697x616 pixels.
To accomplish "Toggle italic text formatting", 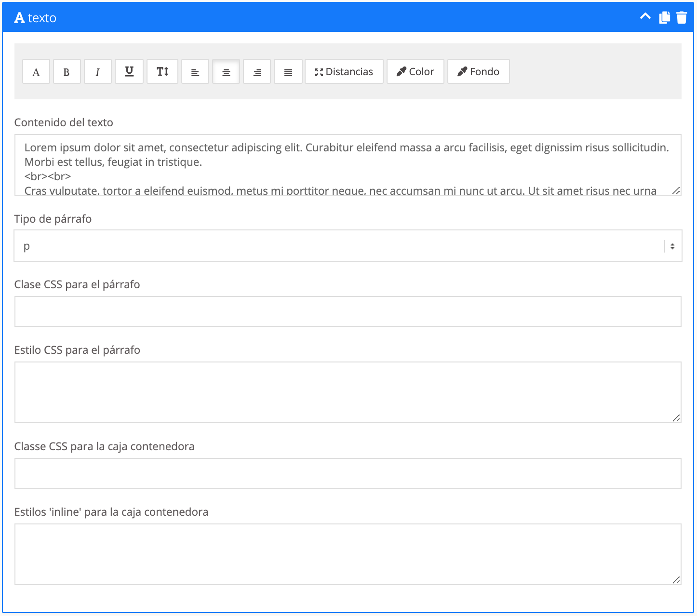I will [97, 72].
